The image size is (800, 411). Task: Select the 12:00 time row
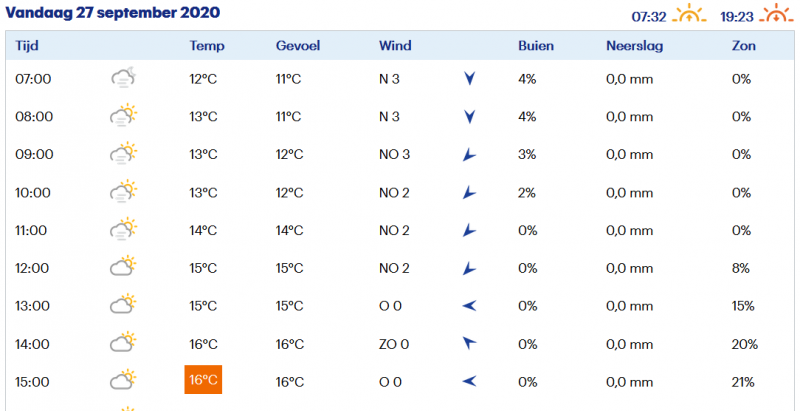pyautogui.click(x=400, y=268)
